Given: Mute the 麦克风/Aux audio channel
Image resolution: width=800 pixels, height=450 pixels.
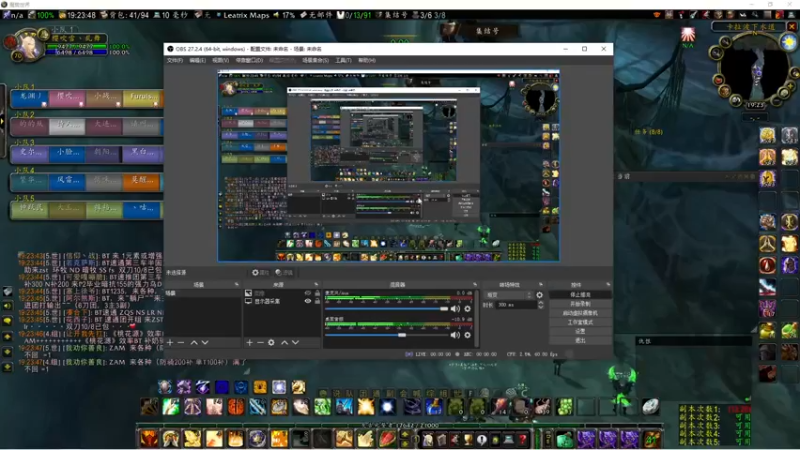Looking at the screenshot, I should (x=455, y=309).
